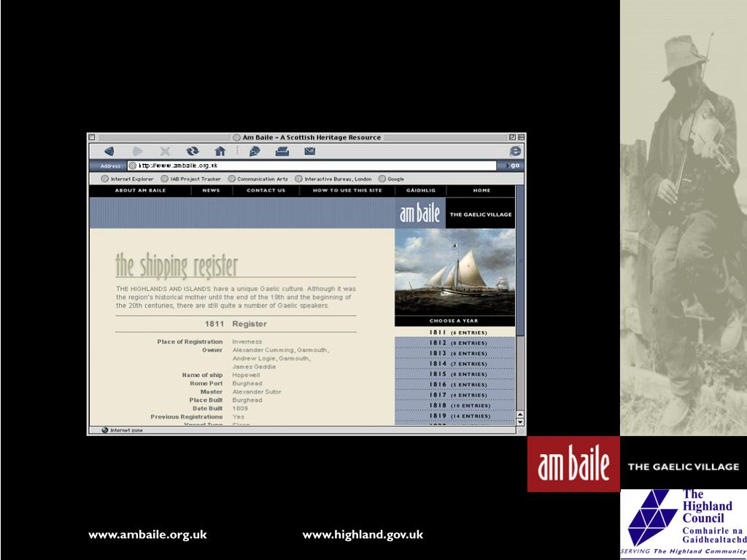Click the browser Back arrow icon

point(109,152)
